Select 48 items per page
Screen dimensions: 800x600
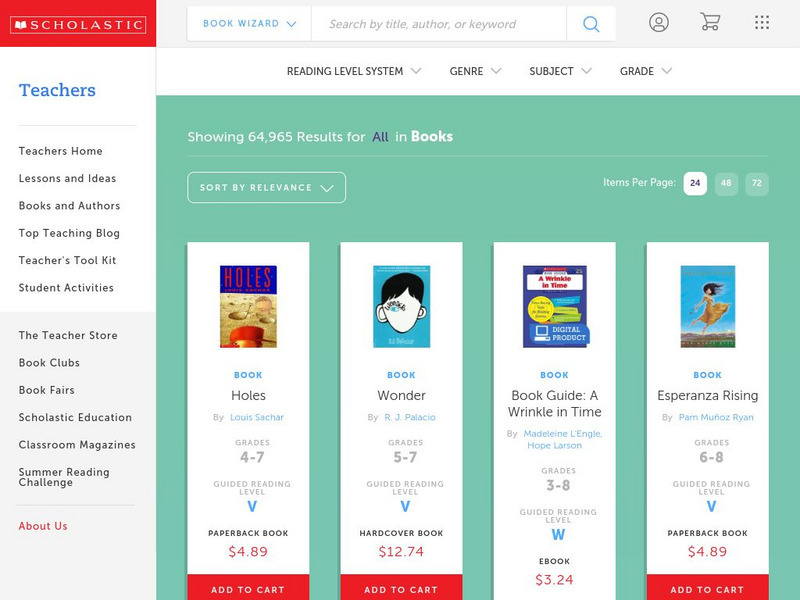[x=726, y=183]
